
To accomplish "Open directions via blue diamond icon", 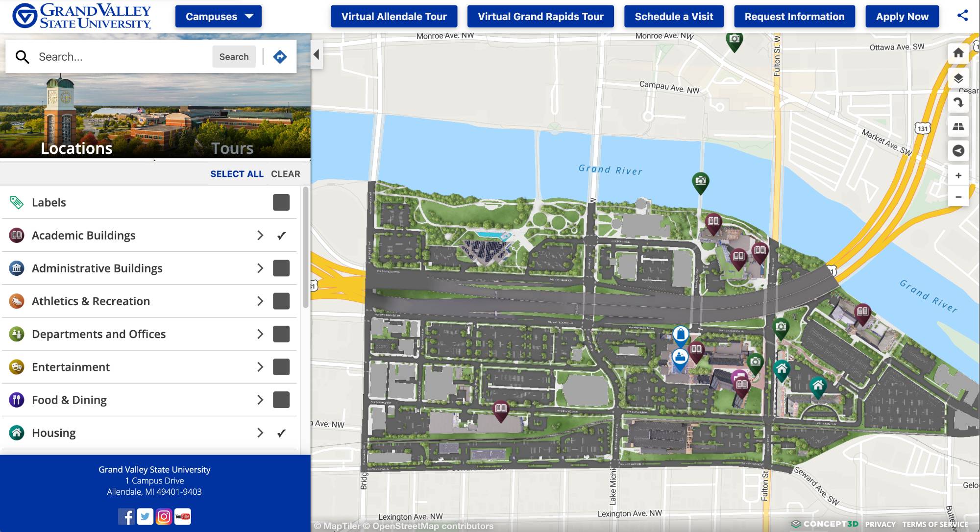I will click(x=280, y=57).
